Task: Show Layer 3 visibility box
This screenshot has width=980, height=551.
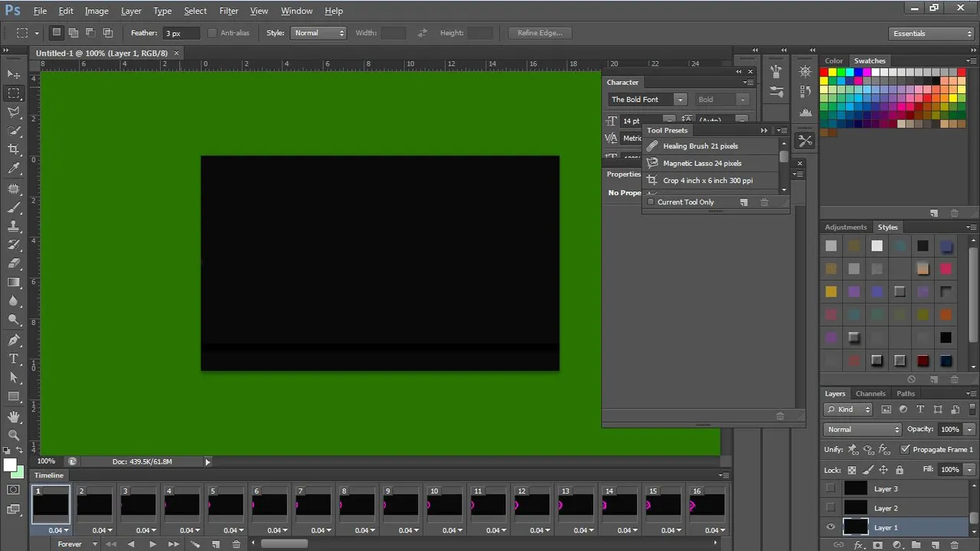Action: coord(831,488)
